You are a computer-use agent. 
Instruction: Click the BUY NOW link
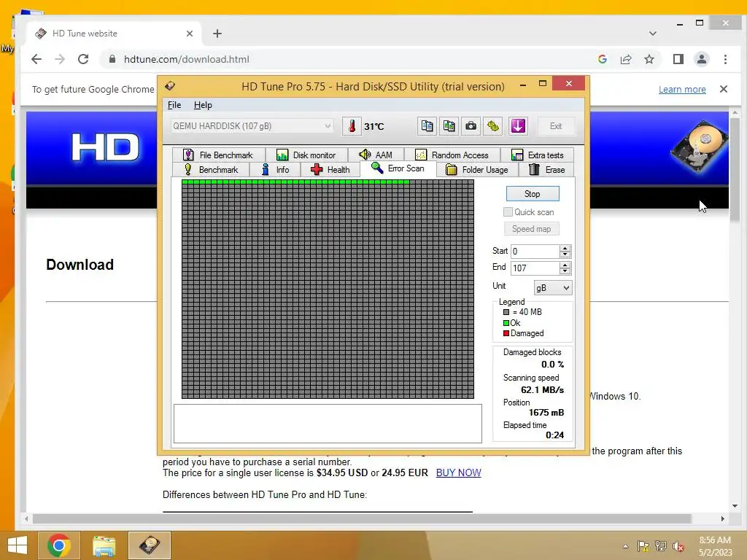tap(458, 472)
